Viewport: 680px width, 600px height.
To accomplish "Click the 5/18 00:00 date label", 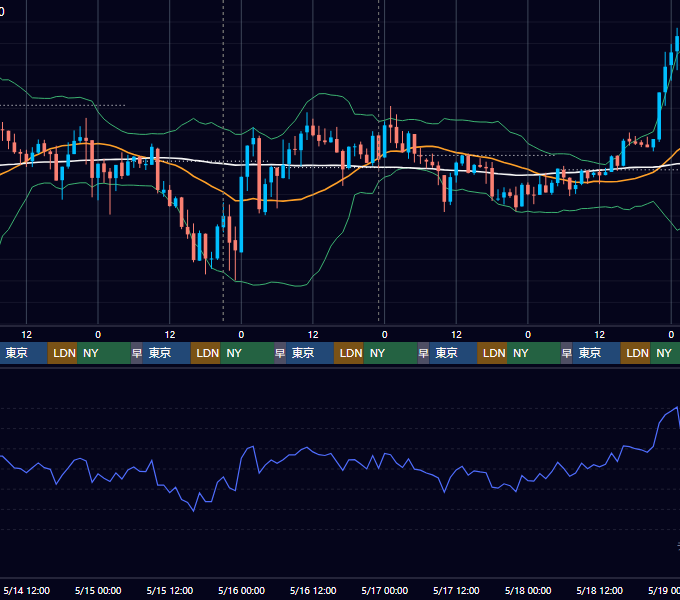I will (528, 590).
